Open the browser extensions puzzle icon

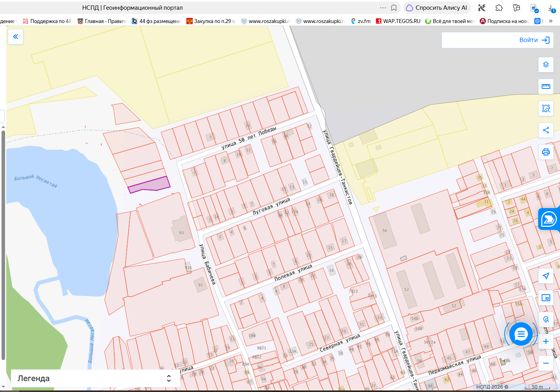click(x=499, y=8)
